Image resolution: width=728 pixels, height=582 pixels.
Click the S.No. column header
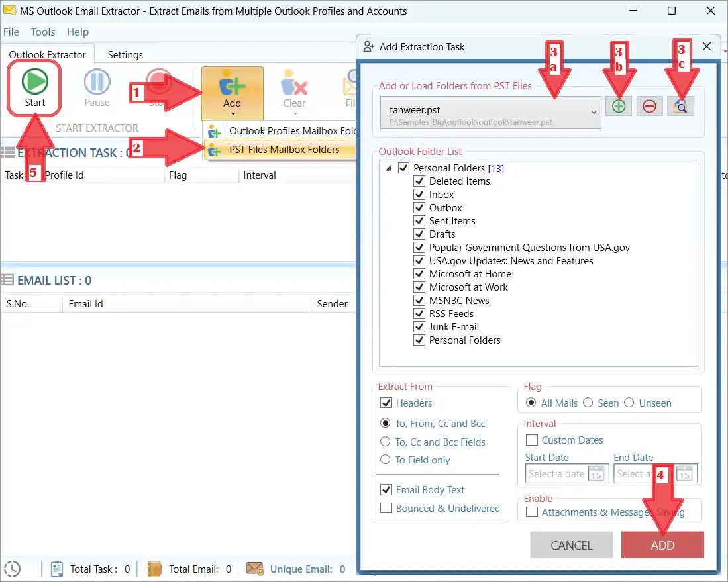[31, 304]
